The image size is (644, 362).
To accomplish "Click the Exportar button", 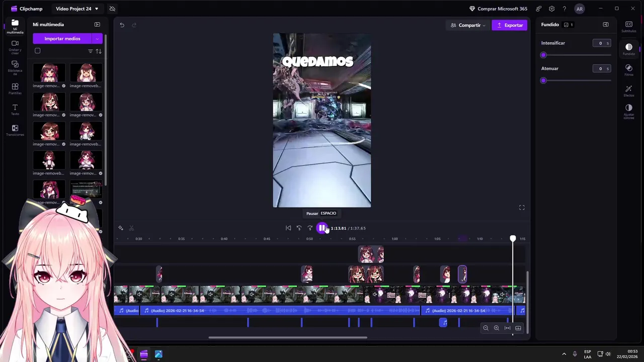I will click(510, 25).
